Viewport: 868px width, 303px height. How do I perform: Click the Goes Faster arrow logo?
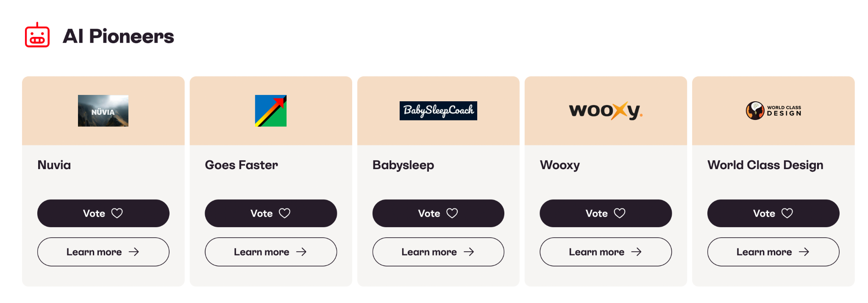(270, 111)
